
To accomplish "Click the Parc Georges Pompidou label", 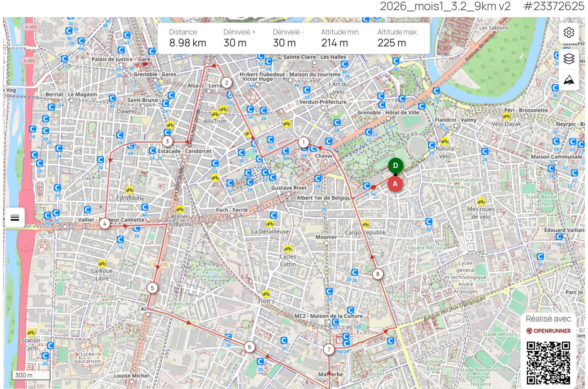I will tap(209, 273).
